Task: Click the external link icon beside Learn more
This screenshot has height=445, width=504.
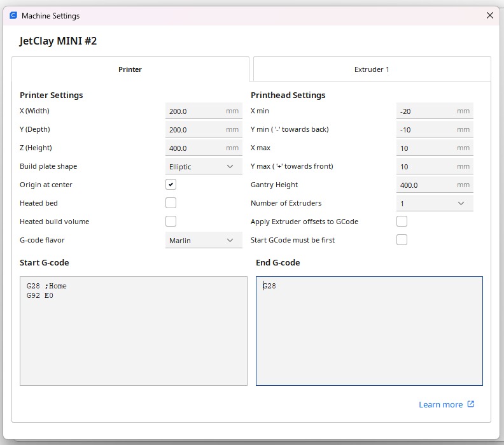Action: coord(471,404)
